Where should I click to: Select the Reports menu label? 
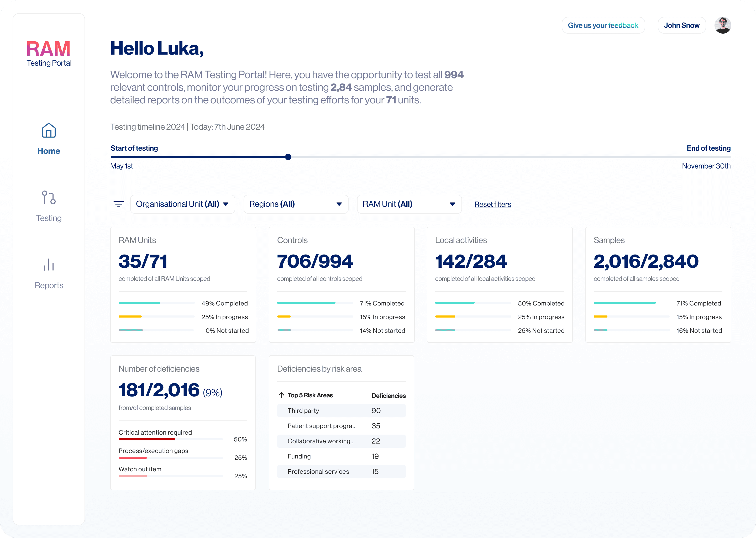(49, 285)
